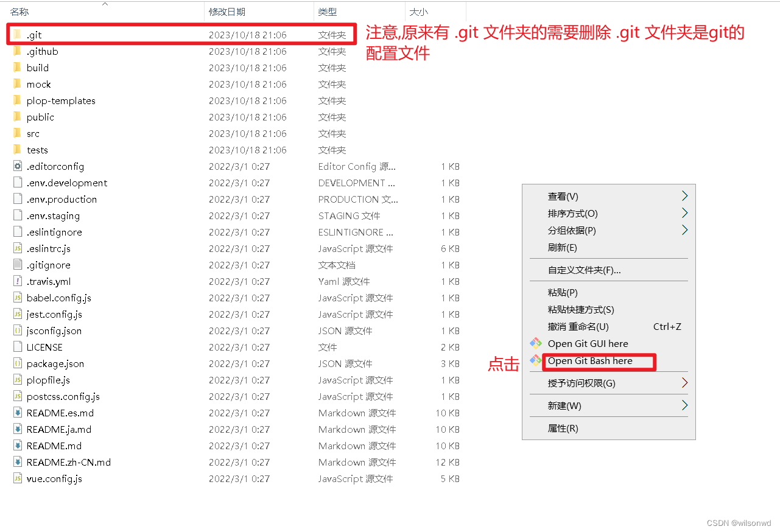Click the 5 KB size of vue.config.js

click(450, 478)
